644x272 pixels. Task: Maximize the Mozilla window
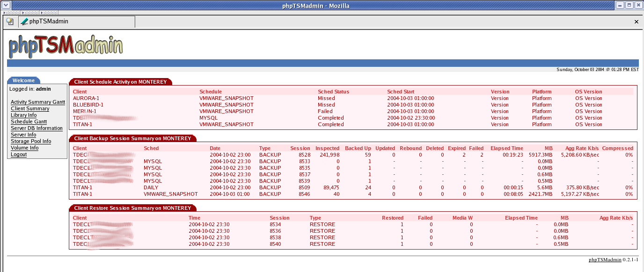coord(629,5)
